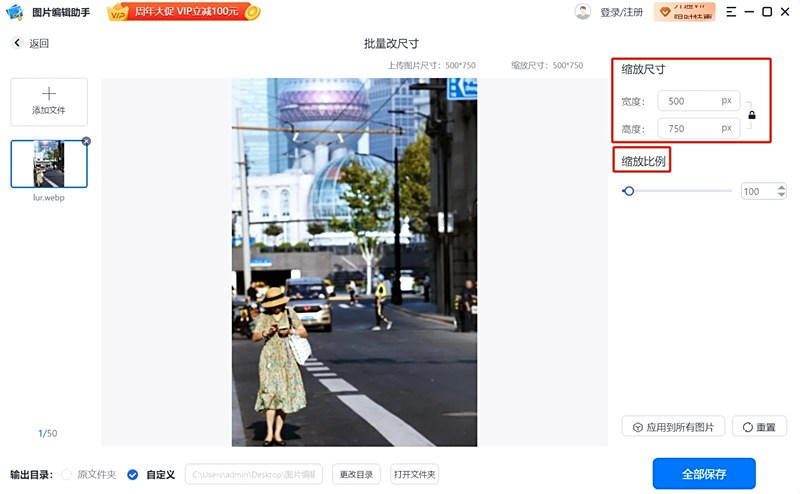Image resolution: width=800 pixels, height=494 pixels.
Task: Click the 批量改尺寸 title text
Action: [x=391, y=43]
